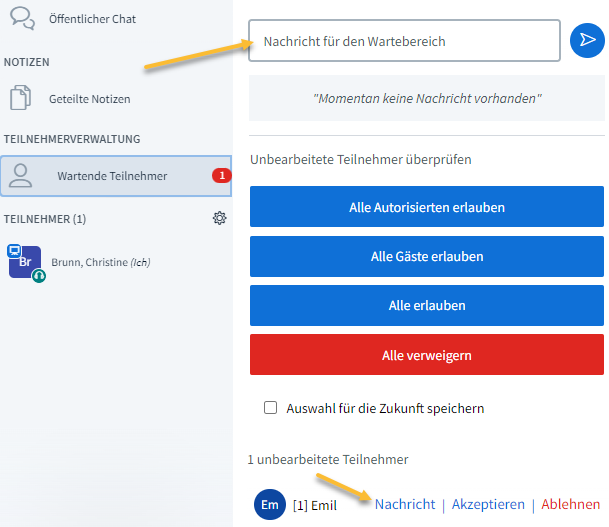The height and width of the screenshot is (527, 609).
Task: Click the send message arrow icon
Action: pos(587,40)
